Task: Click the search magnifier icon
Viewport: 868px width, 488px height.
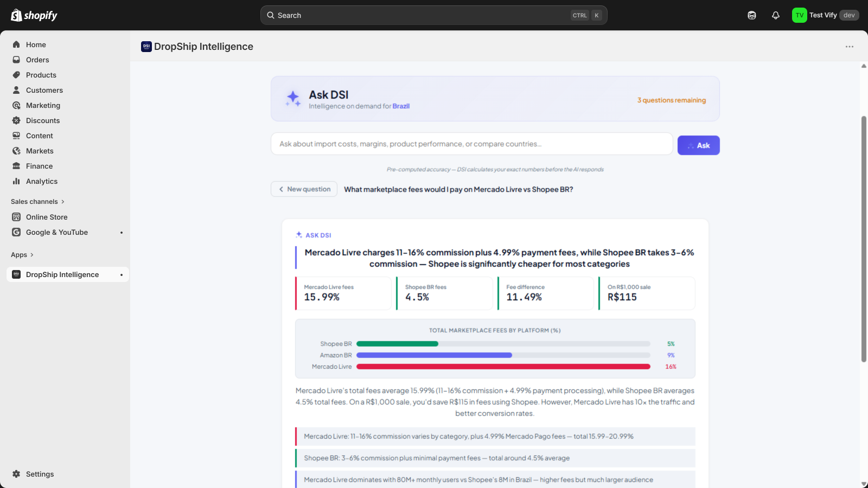Action: pyautogui.click(x=271, y=15)
